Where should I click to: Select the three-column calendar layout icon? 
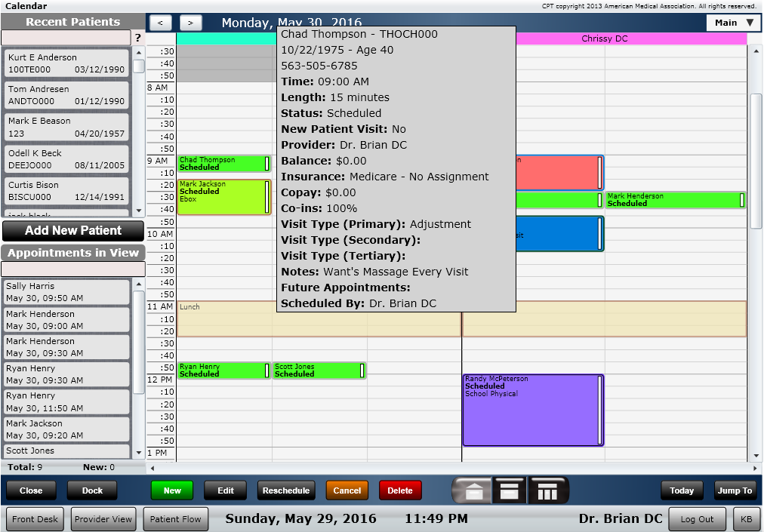(547, 490)
